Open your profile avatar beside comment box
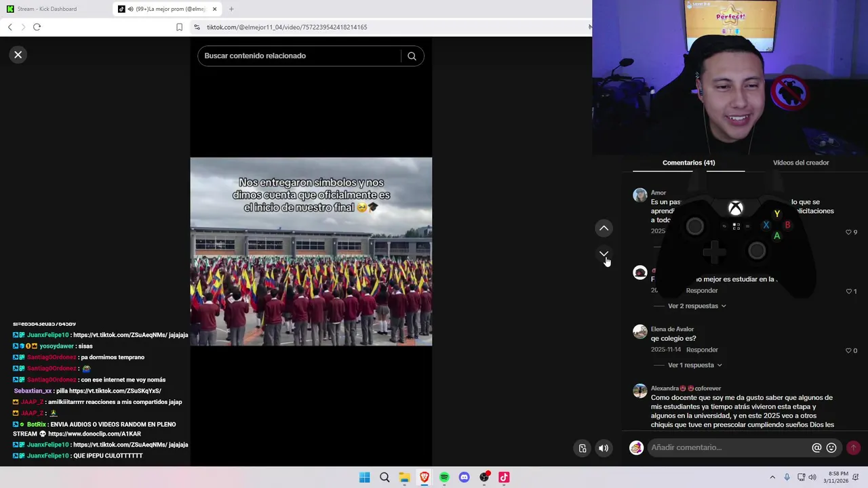The image size is (868, 488). (x=636, y=447)
